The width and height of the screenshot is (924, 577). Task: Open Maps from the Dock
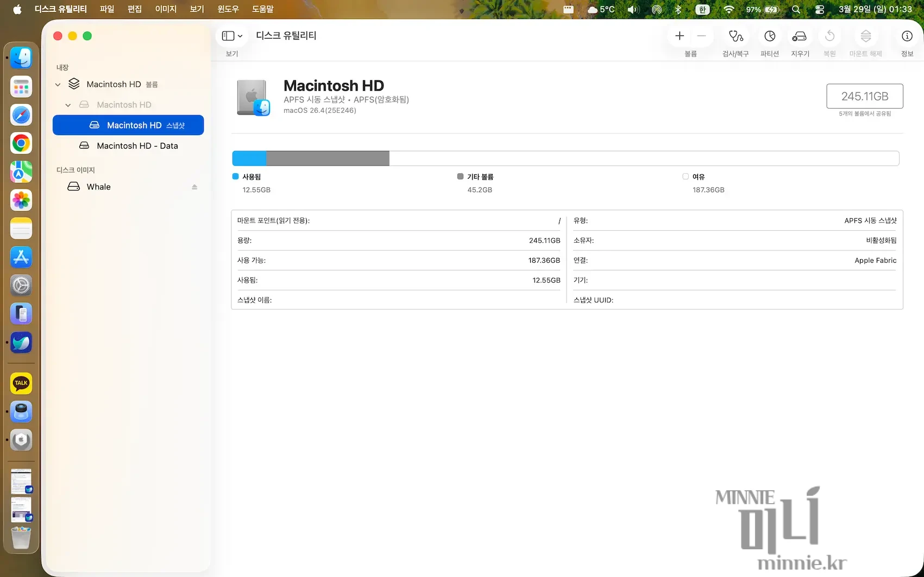21,172
